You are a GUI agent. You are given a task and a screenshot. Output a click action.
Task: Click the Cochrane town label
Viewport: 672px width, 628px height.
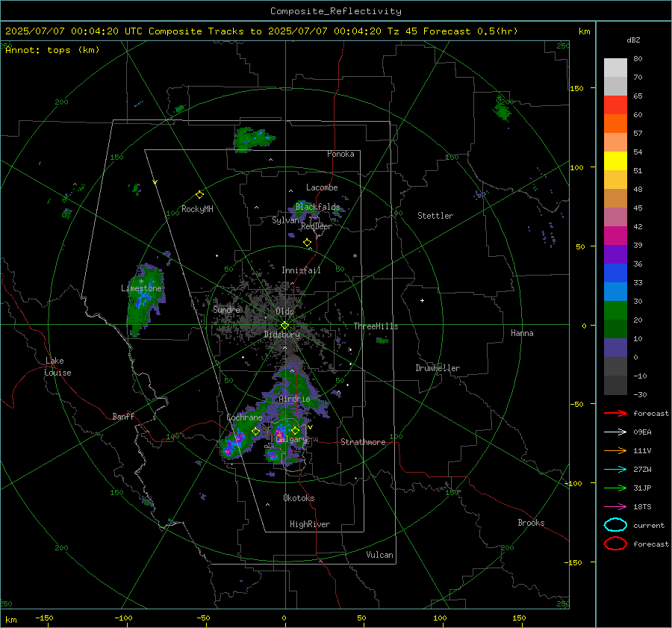point(244,417)
